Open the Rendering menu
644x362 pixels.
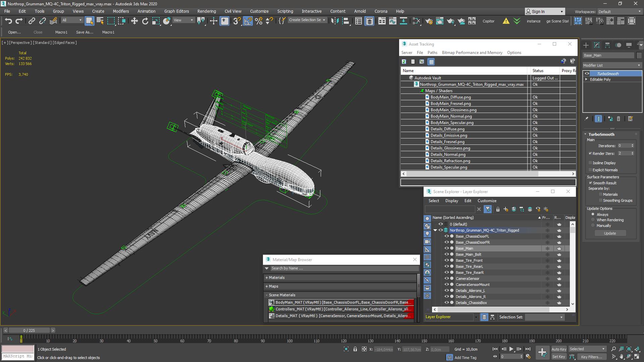point(207,11)
